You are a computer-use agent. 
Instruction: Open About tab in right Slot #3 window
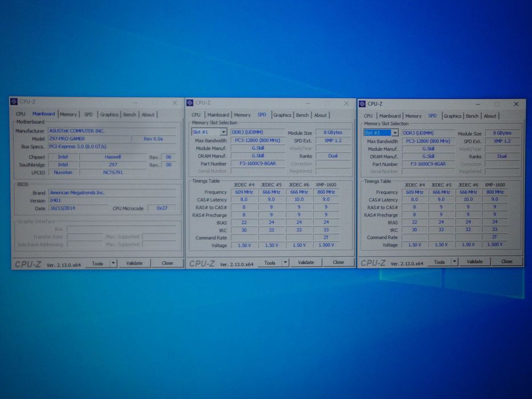click(x=490, y=116)
